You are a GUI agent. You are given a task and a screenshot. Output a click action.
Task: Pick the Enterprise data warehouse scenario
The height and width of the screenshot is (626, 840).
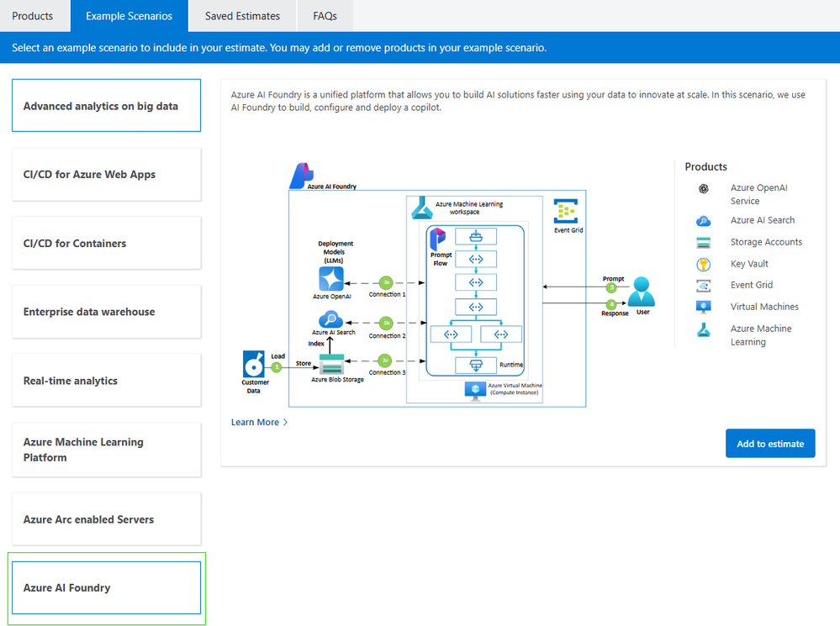[x=106, y=312]
